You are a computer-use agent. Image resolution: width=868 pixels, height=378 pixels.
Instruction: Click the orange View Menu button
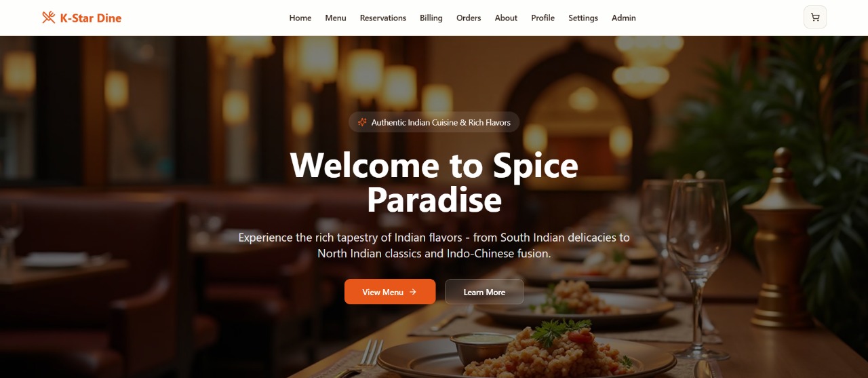390,292
